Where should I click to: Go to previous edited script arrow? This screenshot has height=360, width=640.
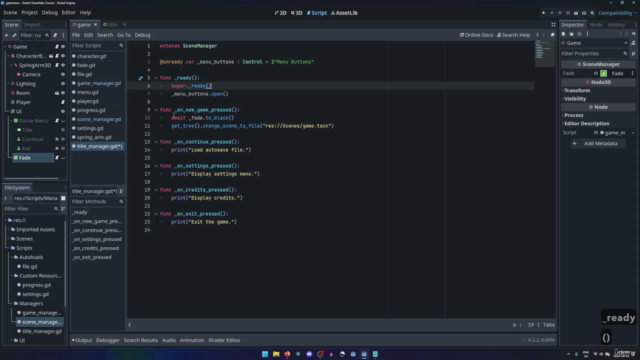pyautogui.click(x=538, y=35)
